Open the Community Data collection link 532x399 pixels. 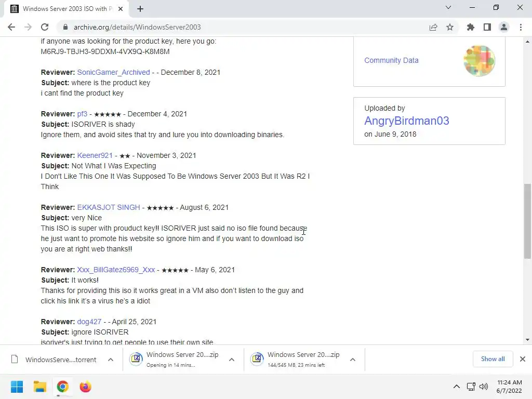click(391, 60)
